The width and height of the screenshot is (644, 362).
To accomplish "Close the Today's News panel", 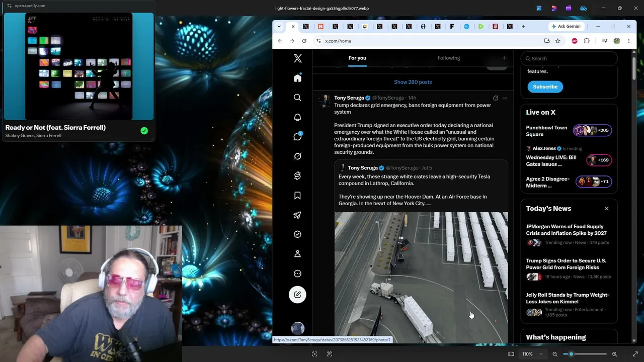I will [x=606, y=209].
